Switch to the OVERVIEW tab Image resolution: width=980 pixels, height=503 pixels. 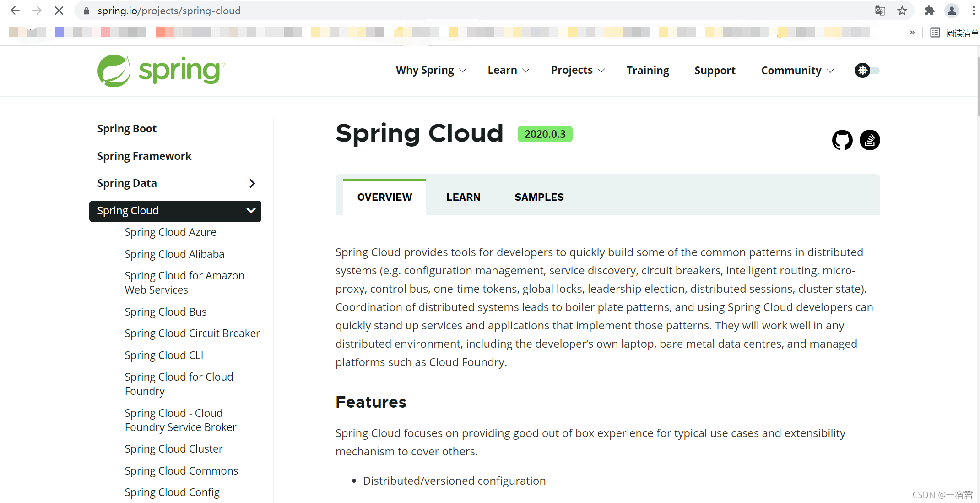(384, 197)
